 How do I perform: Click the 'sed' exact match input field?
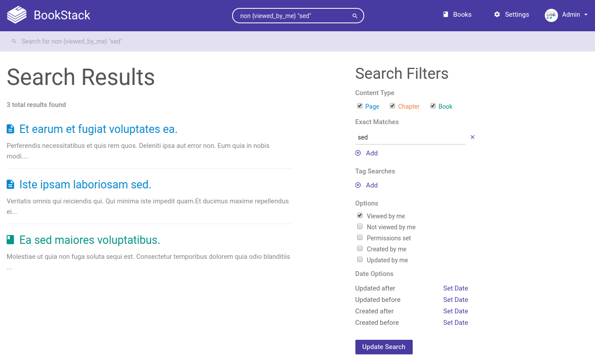tap(410, 137)
